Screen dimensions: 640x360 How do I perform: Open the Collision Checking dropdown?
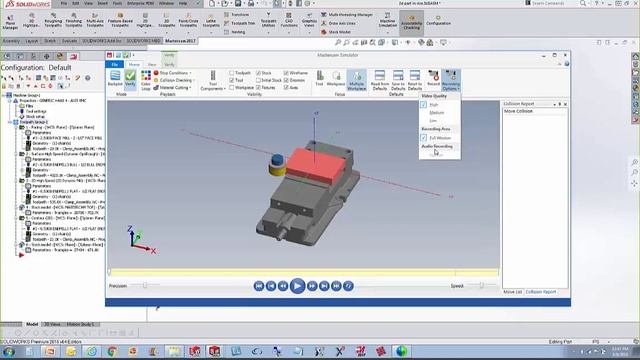point(174,80)
